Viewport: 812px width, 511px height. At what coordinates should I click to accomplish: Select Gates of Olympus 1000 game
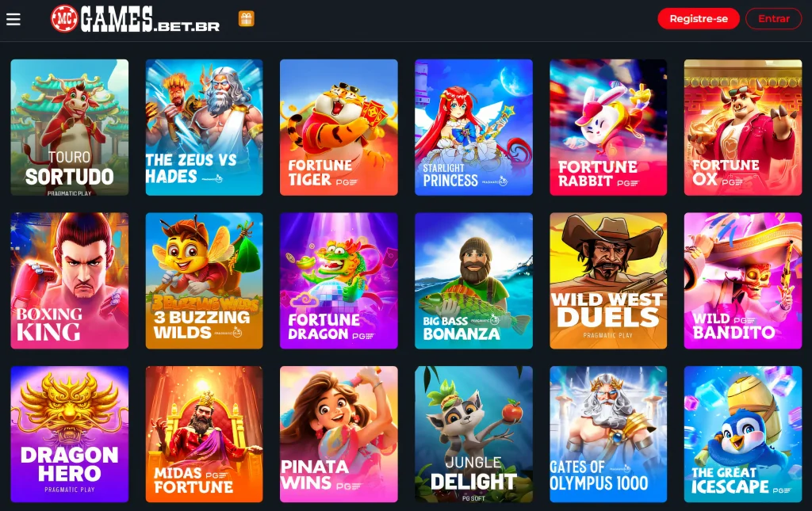pos(608,434)
